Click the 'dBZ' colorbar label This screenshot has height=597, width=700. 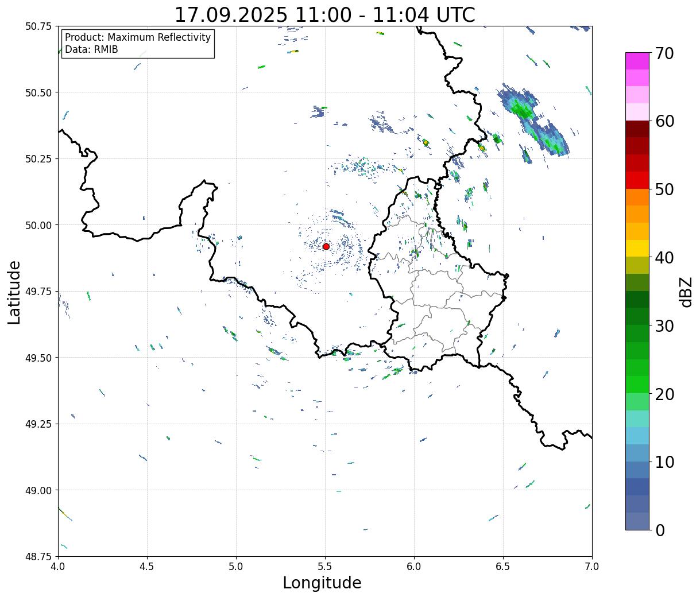tap(686, 292)
